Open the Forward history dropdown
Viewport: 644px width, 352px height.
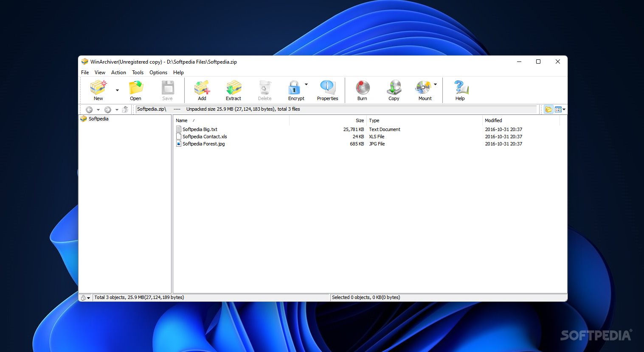click(117, 110)
